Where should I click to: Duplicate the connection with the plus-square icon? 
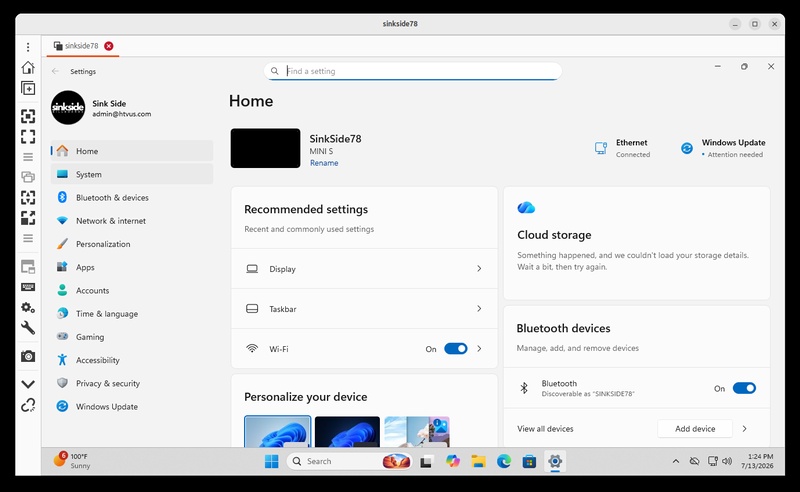pyautogui.click(x=28, y=88)
